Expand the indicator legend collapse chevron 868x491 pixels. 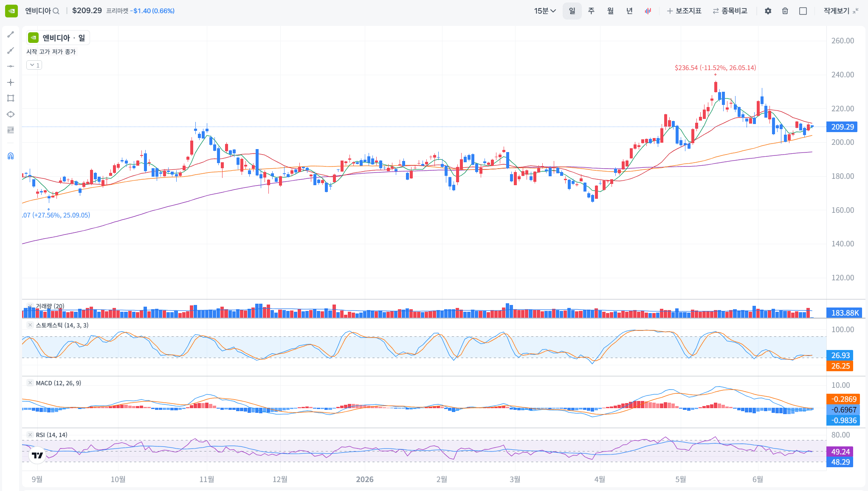coord(34,65)
